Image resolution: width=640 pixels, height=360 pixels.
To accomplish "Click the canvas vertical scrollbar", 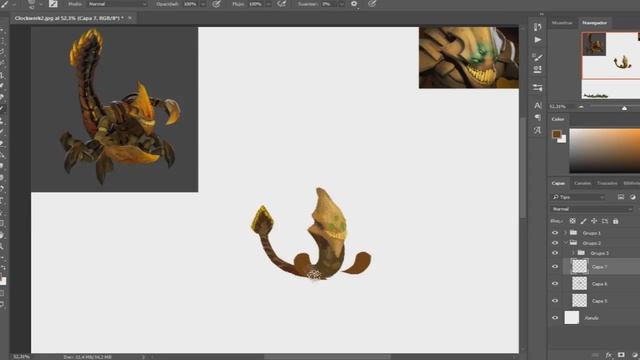I will point(522,167).
